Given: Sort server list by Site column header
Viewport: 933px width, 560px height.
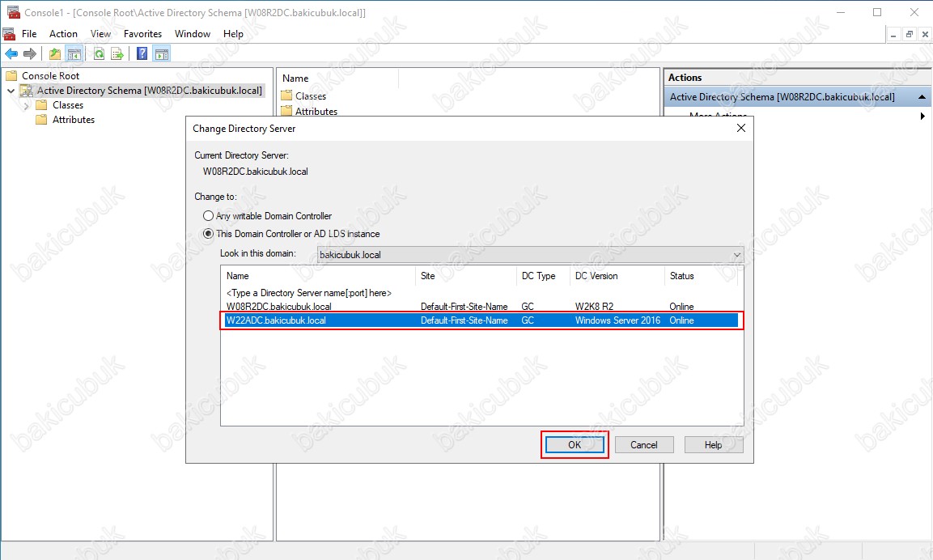Looking at the screenshot, I should click(465, 276).
